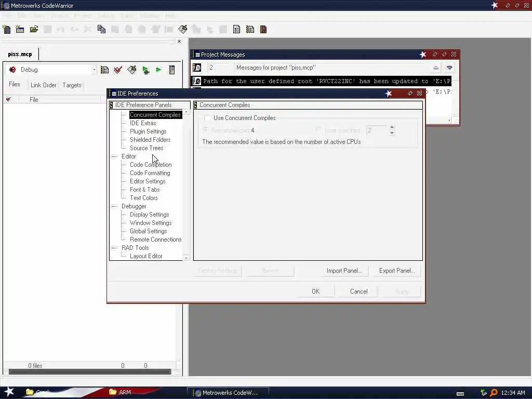This screenshot has width=532, height=399.
Task: Select Plugin Settings preference panel
Action: click(x=148, y=131)
